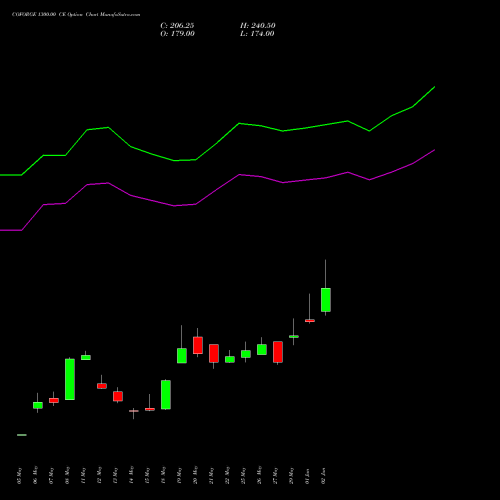Select the tall green 08 May candlestick
500x500 pixels.
[x=70, y=379]
